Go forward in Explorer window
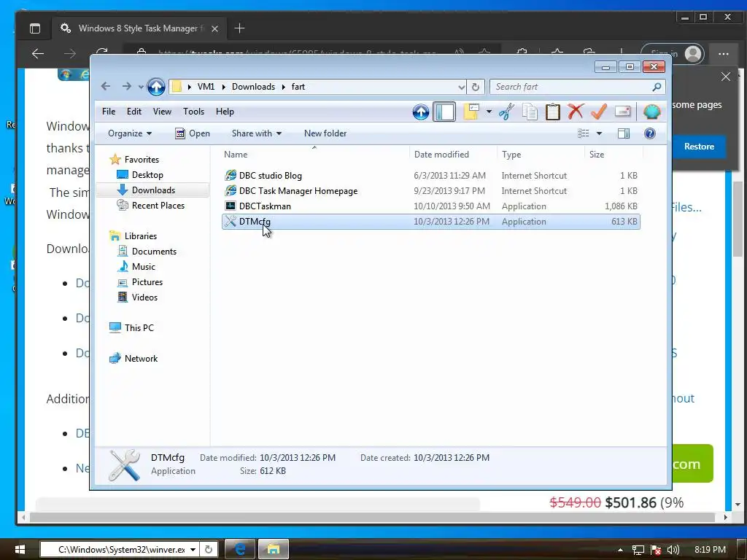 click(126, 87)
